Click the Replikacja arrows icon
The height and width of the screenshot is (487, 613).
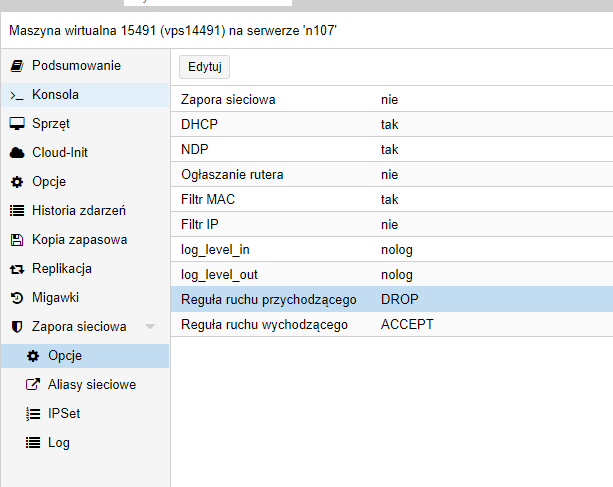click(16, 269)
